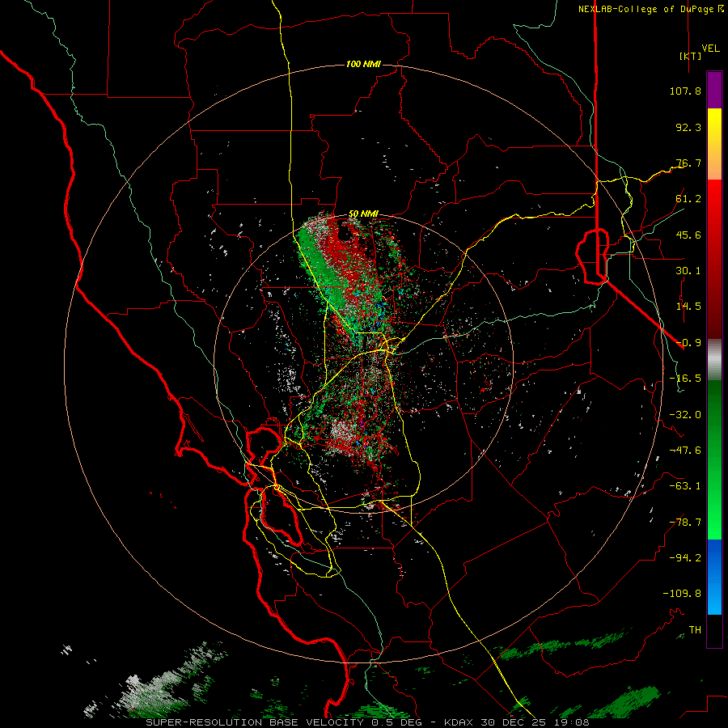Select the 14.5 velocity scale value

[x=688, y=307]
